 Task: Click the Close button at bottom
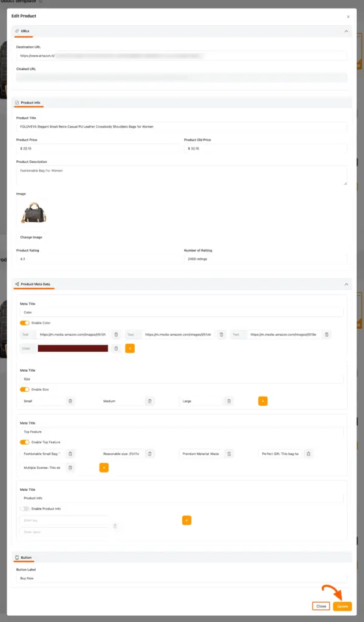(321, 606)
